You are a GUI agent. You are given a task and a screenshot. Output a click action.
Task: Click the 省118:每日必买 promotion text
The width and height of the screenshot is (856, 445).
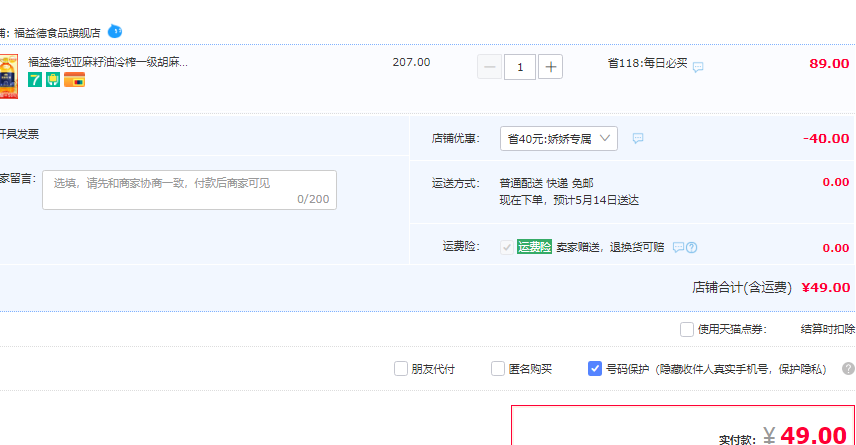[x=647, y=63]
